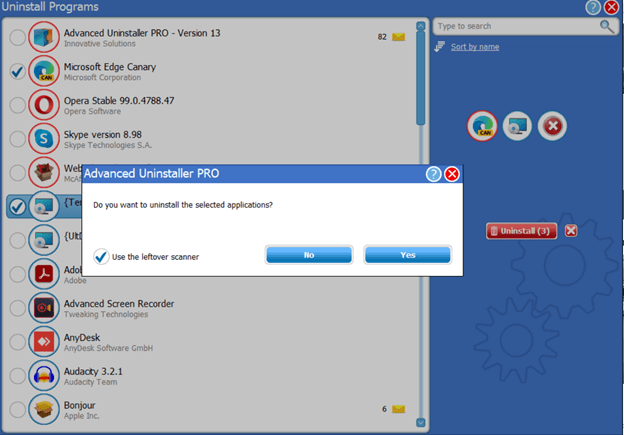
Task: Open help in the main window title bar
Action: (x=593, y=7)
